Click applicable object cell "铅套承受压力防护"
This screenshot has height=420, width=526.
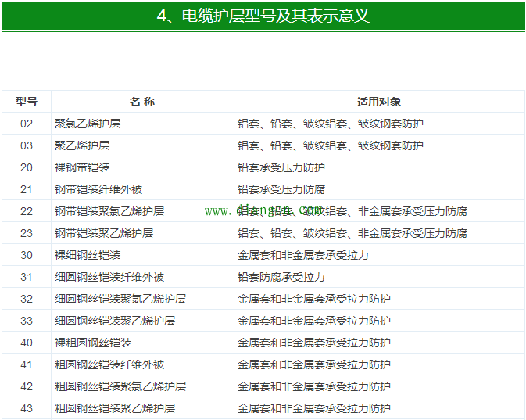[281, 167]
